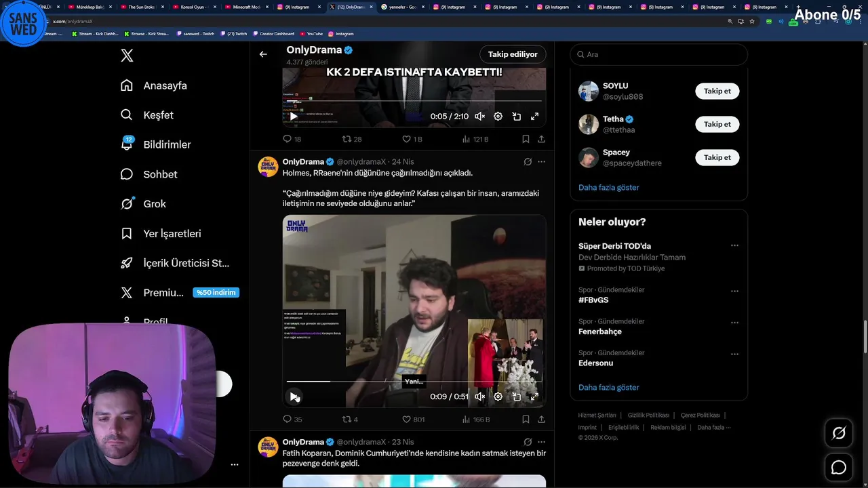Open Keşfet search page
This screenshot has height=488, width=868.
(147, 115)
